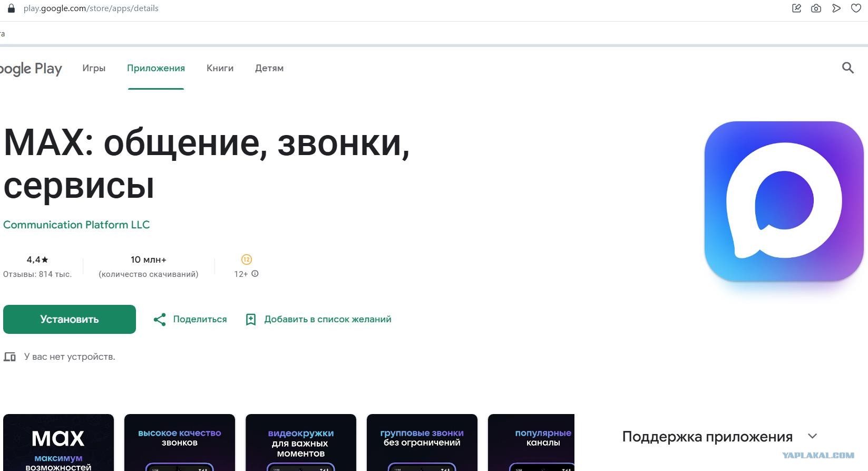Click the app title 'MAX: общение, звонки, сервисы'
The width and height of the screenshot is (868, 471).
(207, 164)
